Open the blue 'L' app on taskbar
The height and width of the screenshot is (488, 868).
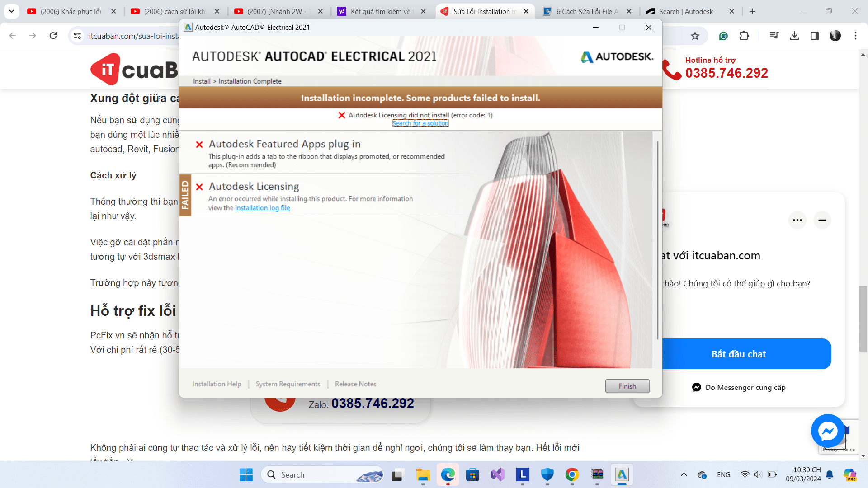523,475
